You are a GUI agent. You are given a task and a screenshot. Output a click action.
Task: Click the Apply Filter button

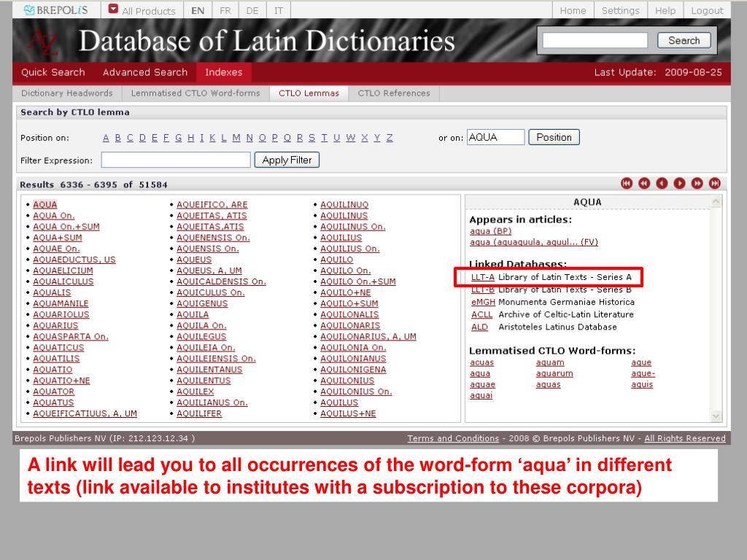(287, 160)
